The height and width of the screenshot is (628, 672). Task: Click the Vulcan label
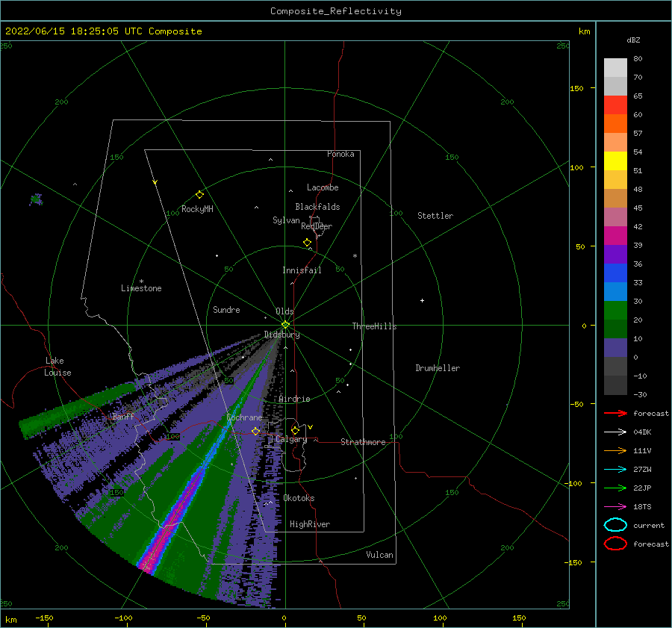point(379,555)
